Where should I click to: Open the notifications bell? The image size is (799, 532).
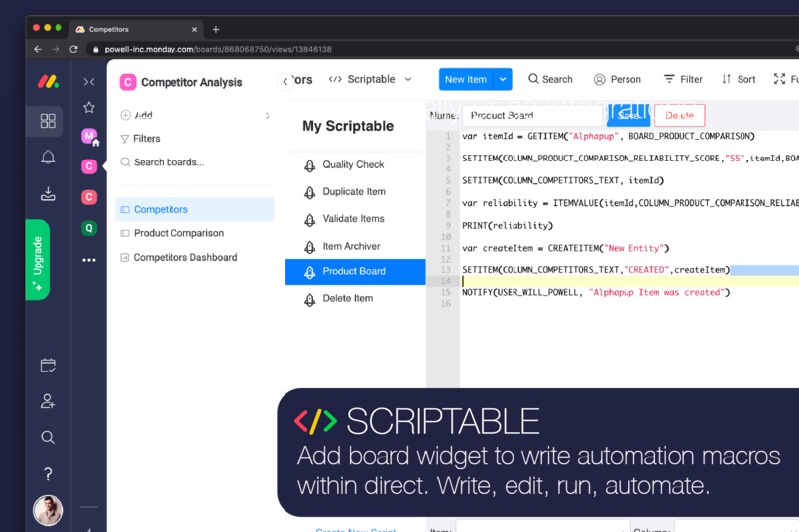pyautogui.click(x=48, y=157)
